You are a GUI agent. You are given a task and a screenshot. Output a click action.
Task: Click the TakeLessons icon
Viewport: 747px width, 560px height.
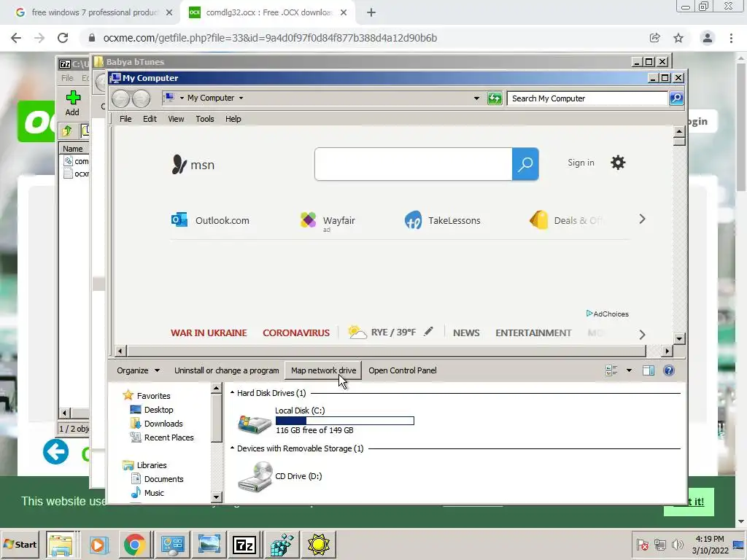413,220
